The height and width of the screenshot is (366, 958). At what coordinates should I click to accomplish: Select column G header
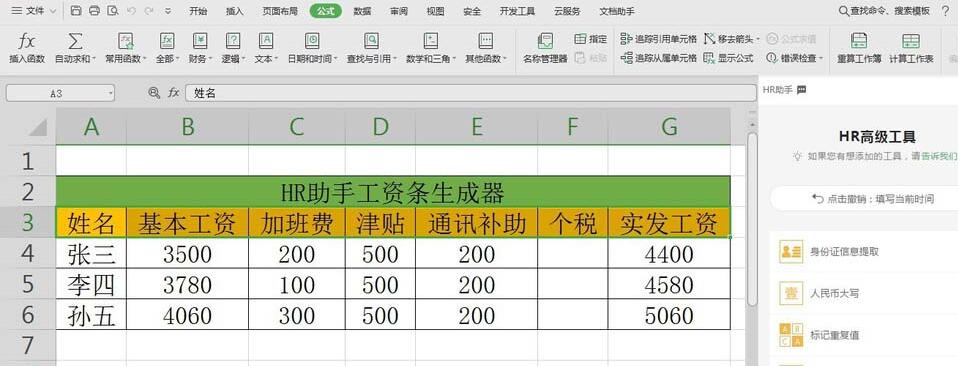[669, 126]
